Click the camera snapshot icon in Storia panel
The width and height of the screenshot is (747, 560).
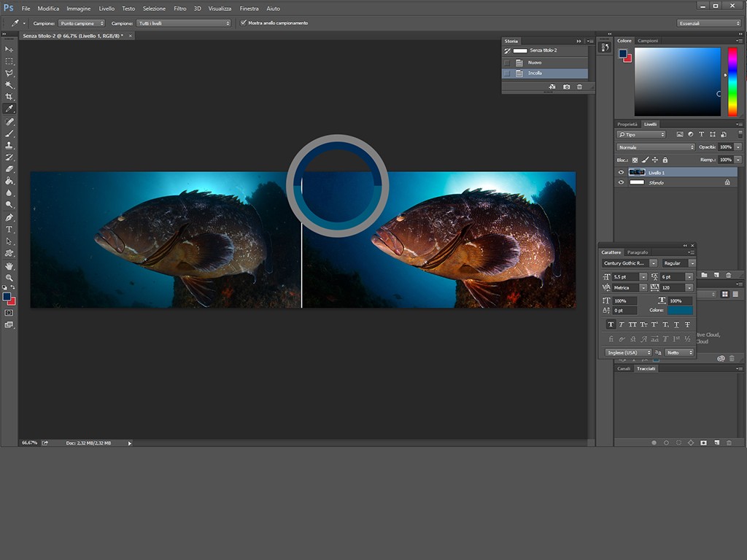(x=566, y=87)
